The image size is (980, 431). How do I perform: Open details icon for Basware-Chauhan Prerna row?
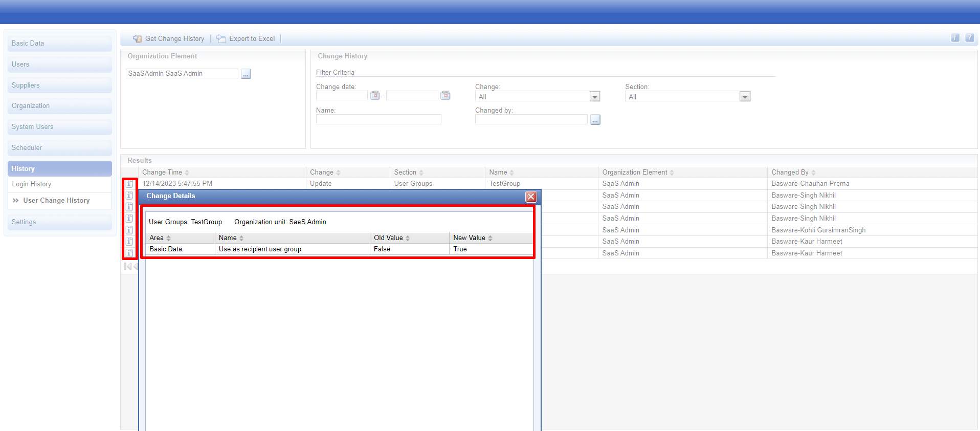coord(129,184)
